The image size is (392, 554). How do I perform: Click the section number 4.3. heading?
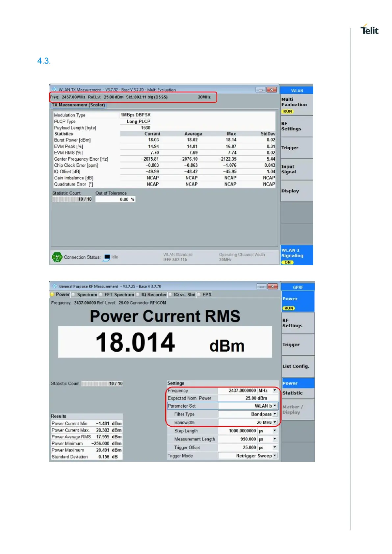pyautogui.click(x=44, y=61)
